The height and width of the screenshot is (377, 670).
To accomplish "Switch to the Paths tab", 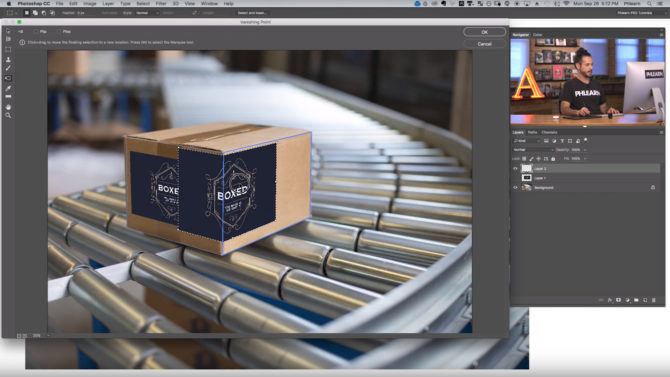I will pos(532,132).
